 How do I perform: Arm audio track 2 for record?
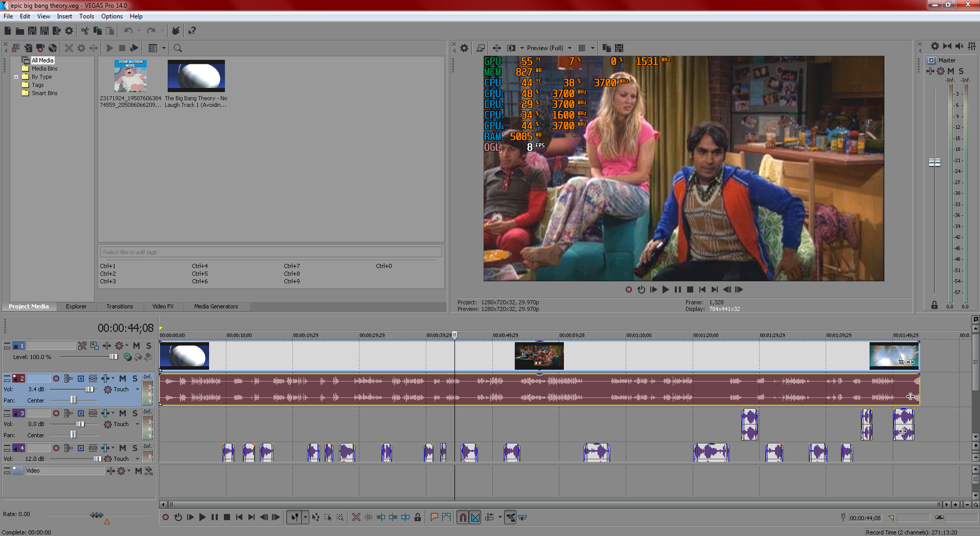(x=56, y=378)
